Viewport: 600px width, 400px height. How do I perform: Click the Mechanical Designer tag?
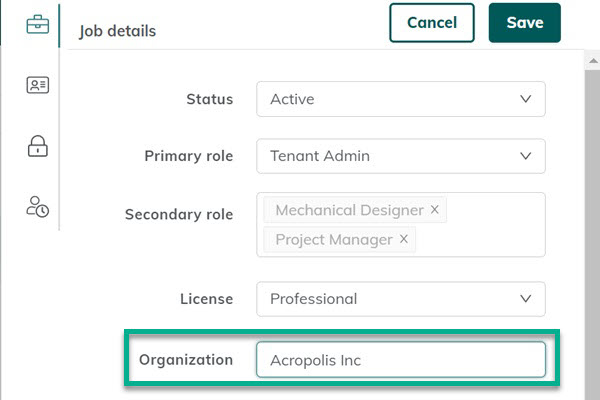(x=349, y=210)
